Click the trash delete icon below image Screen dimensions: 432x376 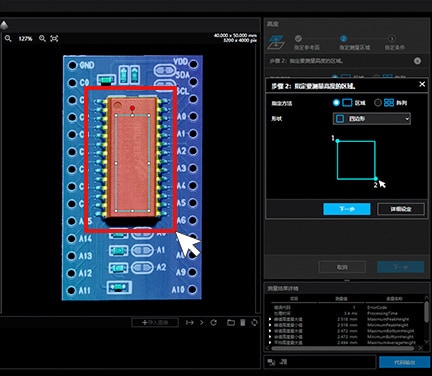point(243,322)
